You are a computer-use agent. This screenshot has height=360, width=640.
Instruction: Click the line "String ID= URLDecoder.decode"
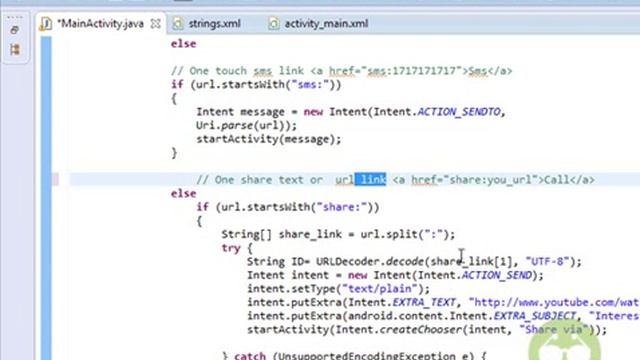[x=414, y=262]
